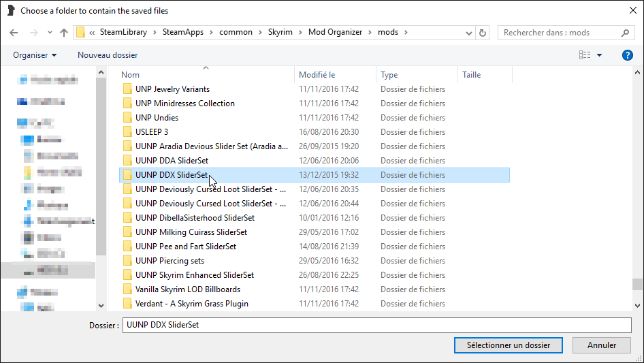Go up one folder level

pyautogui.click(x=64, y=33)
